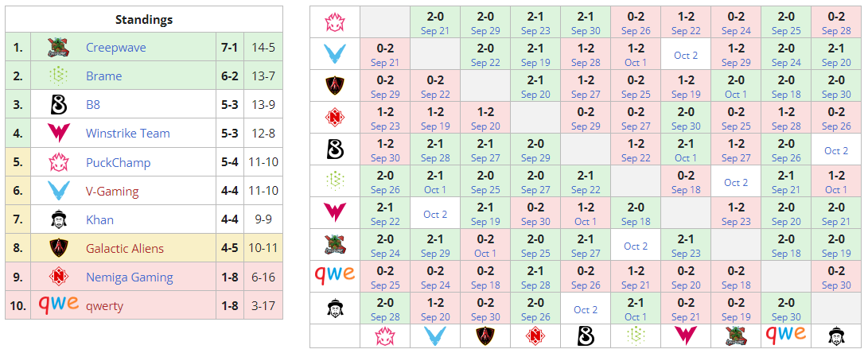Click the qwerty logo in the Standings table
The width and height of the screenshot is (868, 353).
pos(57,305)
